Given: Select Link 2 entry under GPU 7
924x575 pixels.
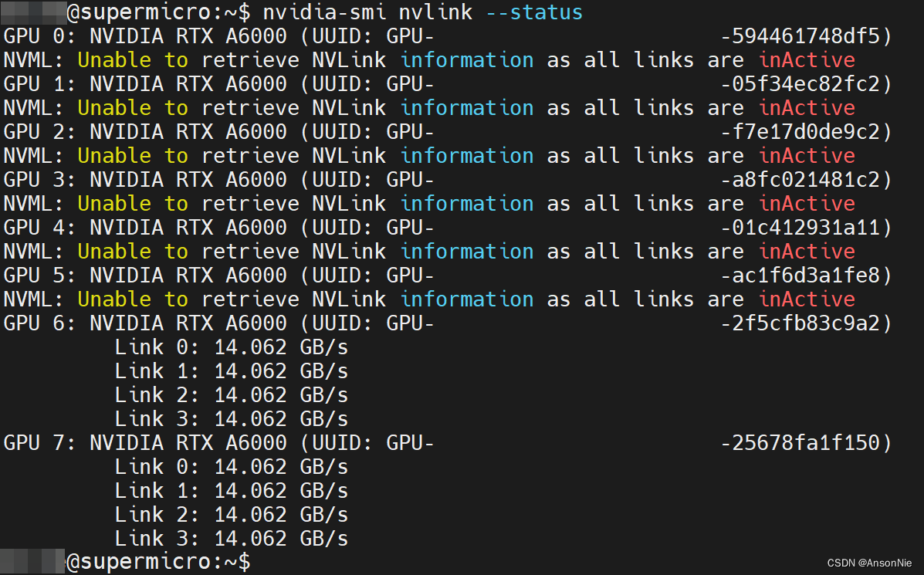Looking at the screenshot, I should (x=232, y=513).
